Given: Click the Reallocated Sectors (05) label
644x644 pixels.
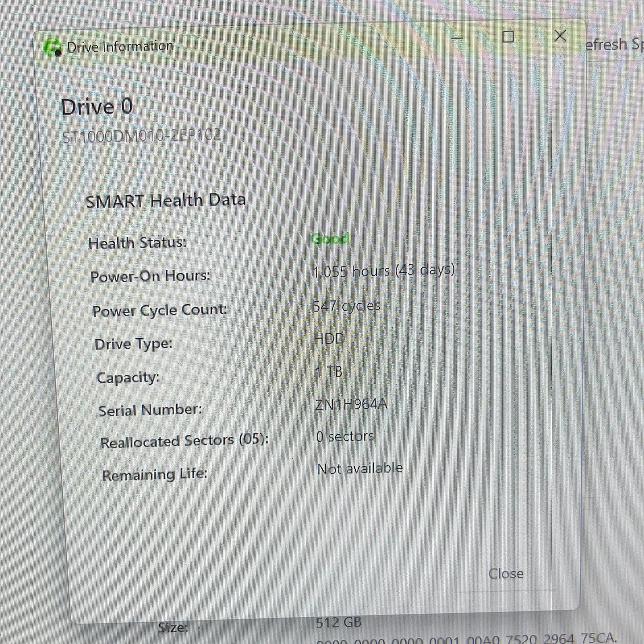Looking at the screenshot, I should 185,441.
